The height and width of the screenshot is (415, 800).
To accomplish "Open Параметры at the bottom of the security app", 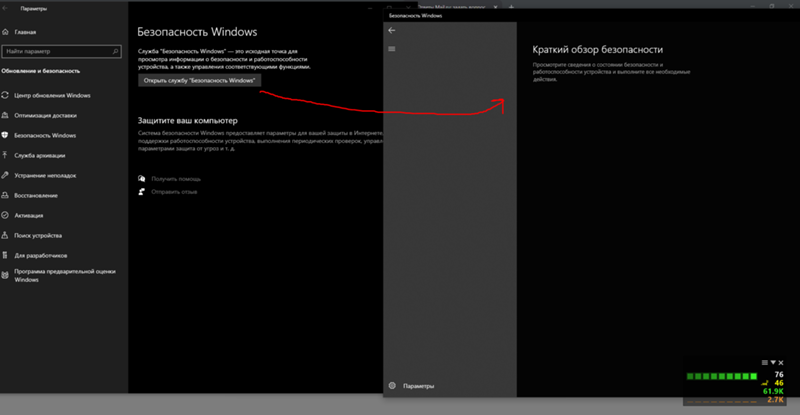I will (418, 386).
